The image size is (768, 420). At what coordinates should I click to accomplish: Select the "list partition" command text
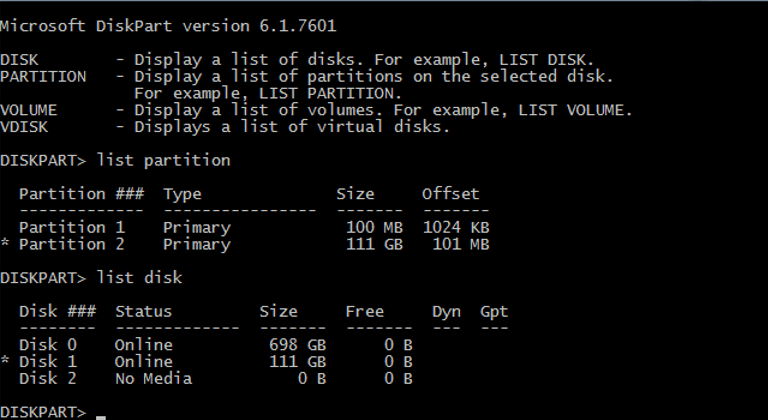tap(164, 161)
